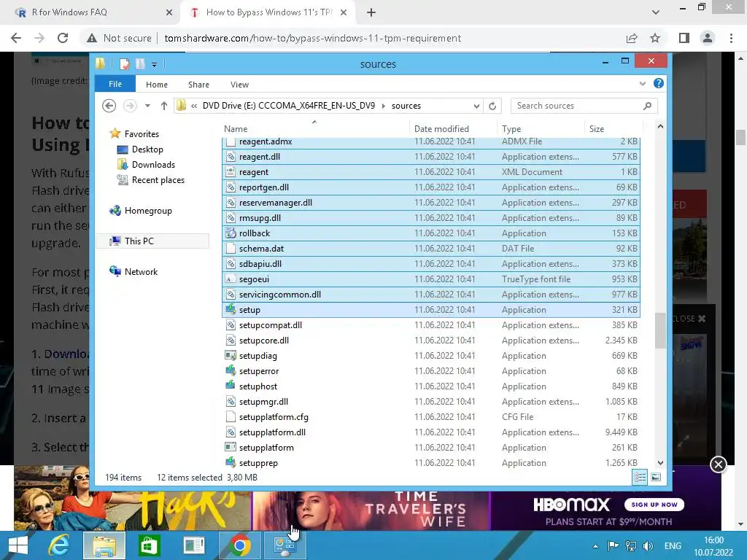Go back in Chrome browser

(x=16, y=38)
